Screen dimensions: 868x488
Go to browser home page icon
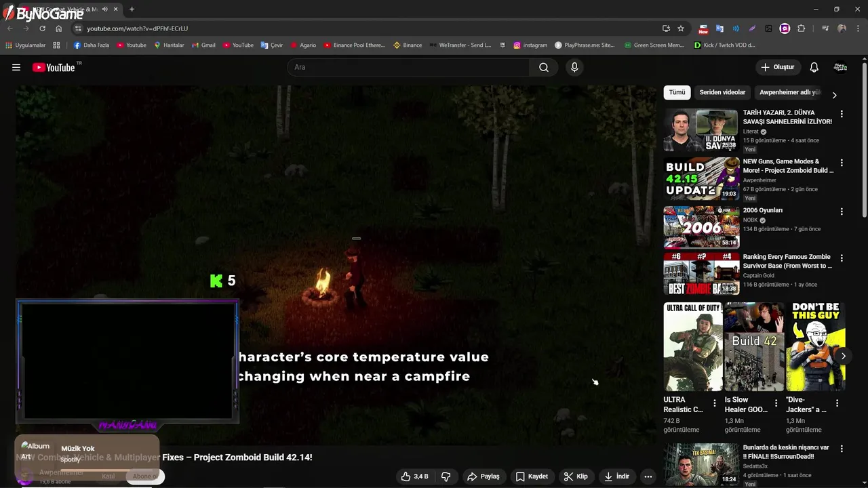[58, 28]
